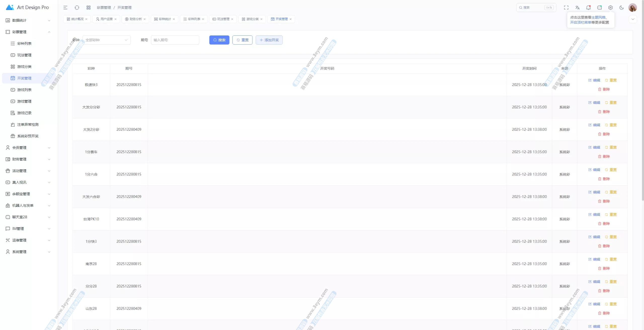
Task: Click the blue 搜索 search button
Action: (219, 40)
